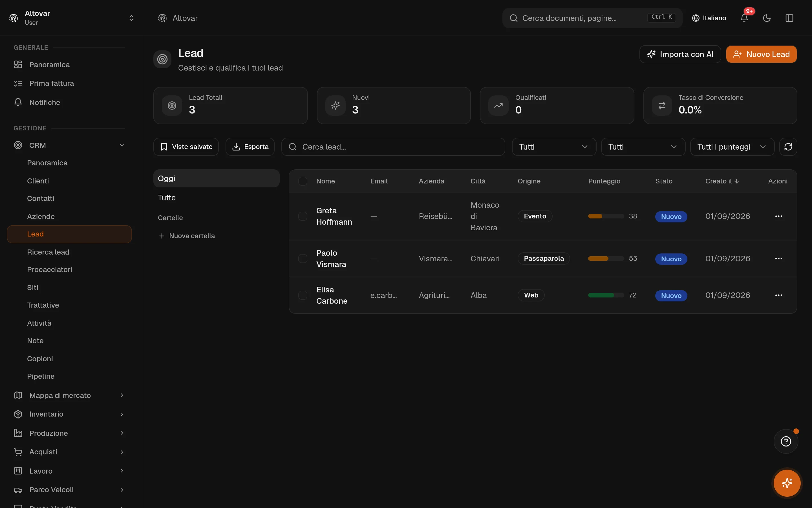
Task: Click the Prima fattura checklist icon
Action: coord(18,83)
